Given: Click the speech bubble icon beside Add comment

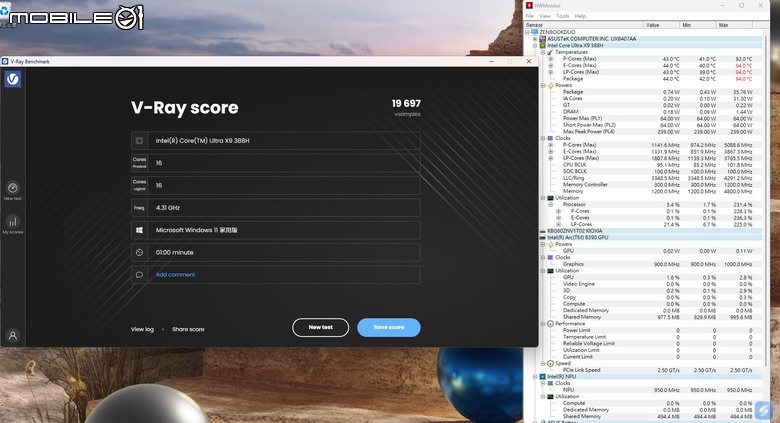Looking at the screenshot, I should (x=139, y=275).
